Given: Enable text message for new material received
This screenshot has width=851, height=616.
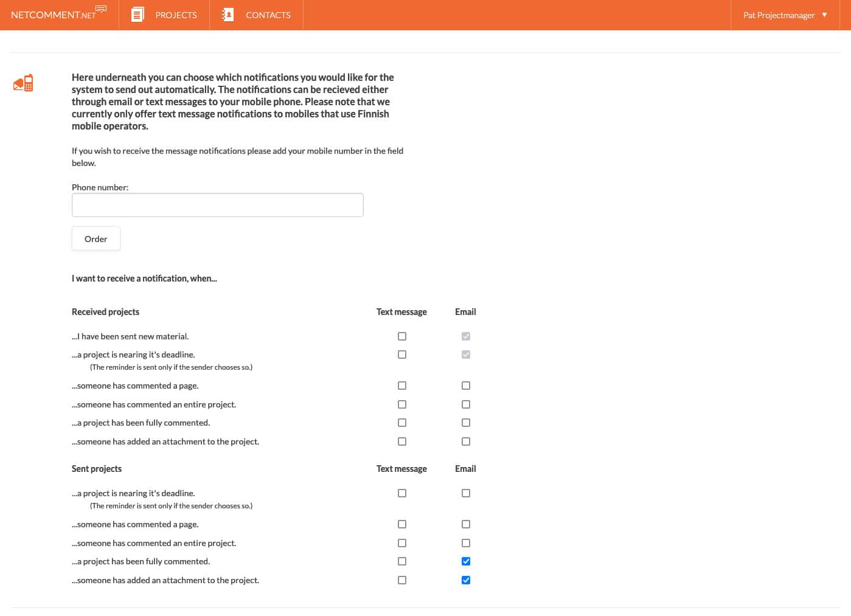Looking at the screenshot, I should [402, 336].
